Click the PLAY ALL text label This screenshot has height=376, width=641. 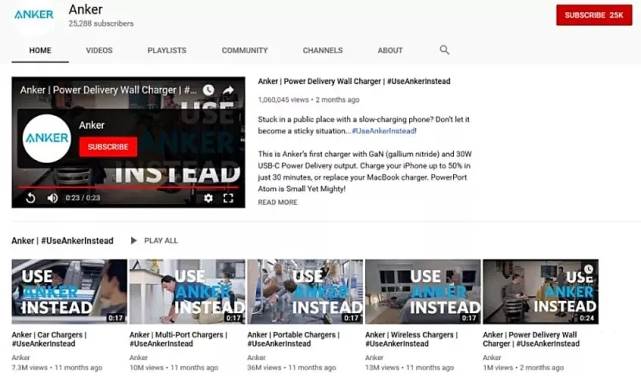[161, 241]
